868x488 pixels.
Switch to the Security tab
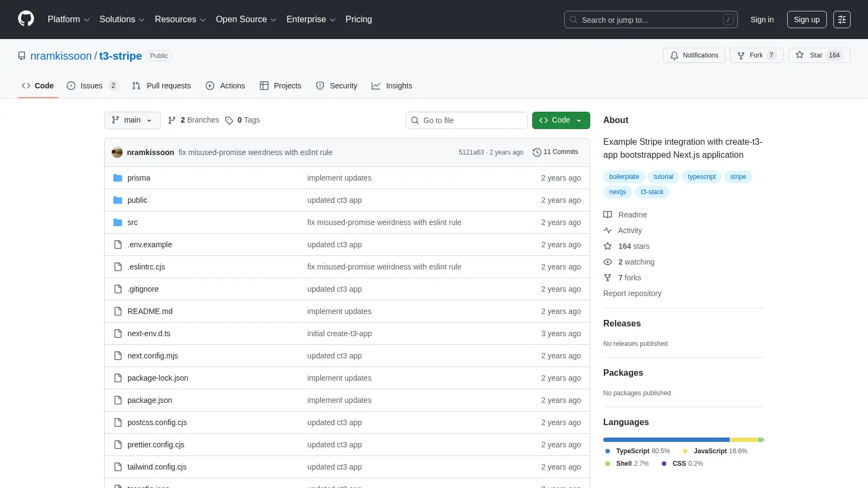(x=337, y=86)
